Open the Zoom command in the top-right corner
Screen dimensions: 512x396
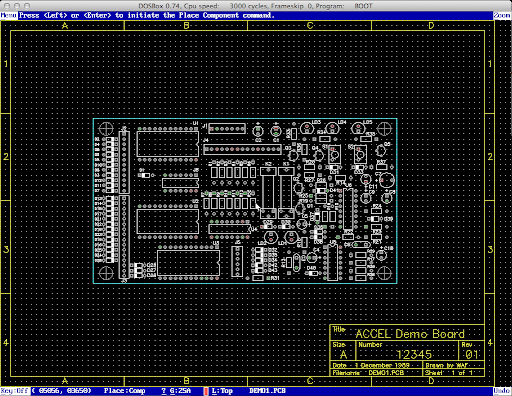pos(502,15)
